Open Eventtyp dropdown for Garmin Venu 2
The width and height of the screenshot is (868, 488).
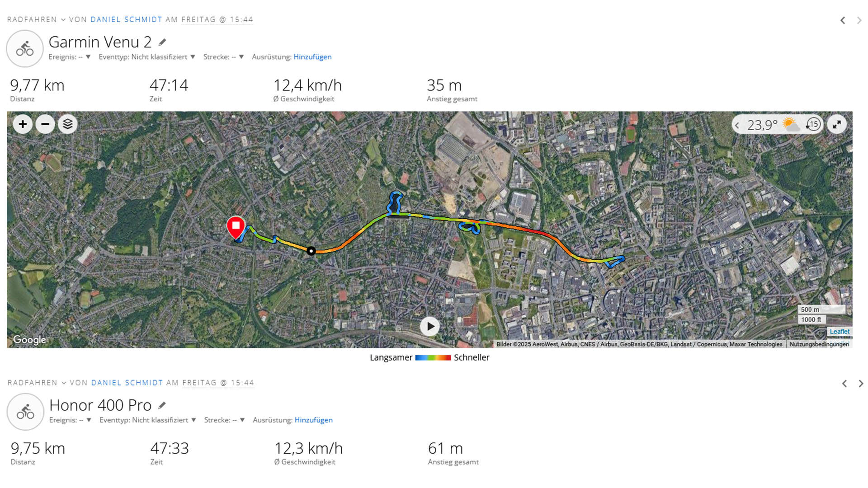coord(147,57)
